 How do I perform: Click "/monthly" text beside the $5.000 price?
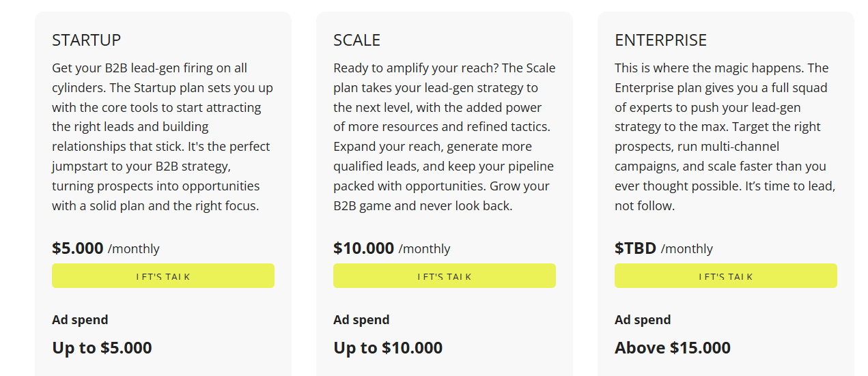[134, 249]
